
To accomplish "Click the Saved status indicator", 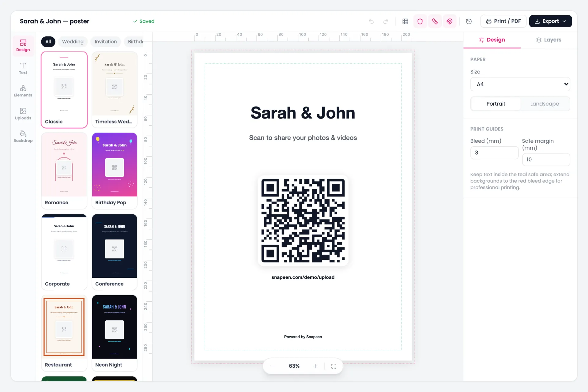I will 144,21.
